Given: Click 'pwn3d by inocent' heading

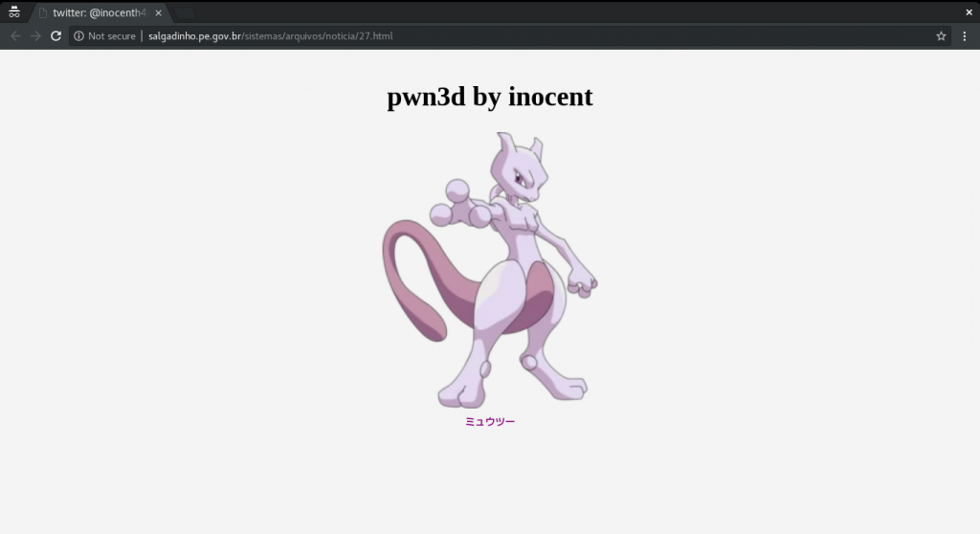Looking at the screenshot, I should click(490, 97).
